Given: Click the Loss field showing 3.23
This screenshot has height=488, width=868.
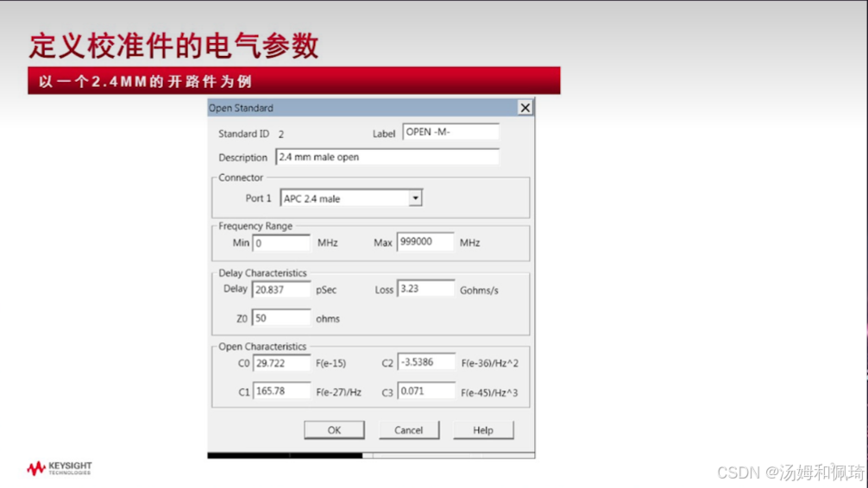Looking at the screenshot, I should coord(425,288).
